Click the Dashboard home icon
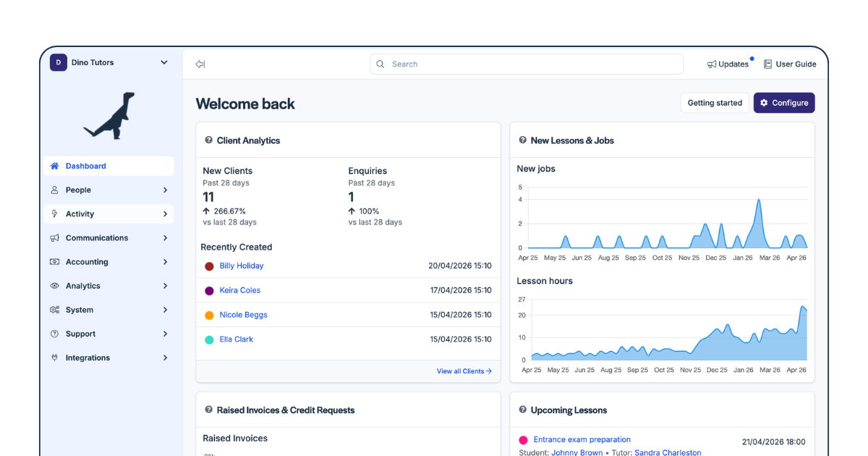This screenshot has height=456, width=868. click(x=54, y=166)
